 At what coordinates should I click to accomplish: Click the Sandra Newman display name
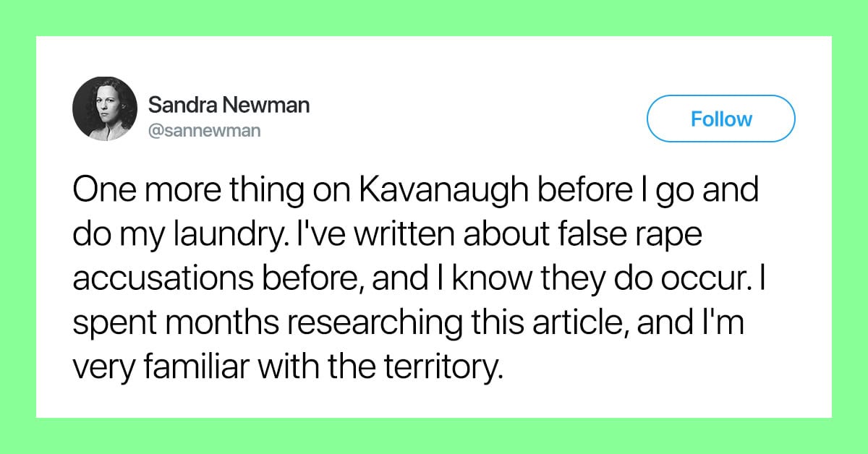pyautogui.click(x=229, y=106)
